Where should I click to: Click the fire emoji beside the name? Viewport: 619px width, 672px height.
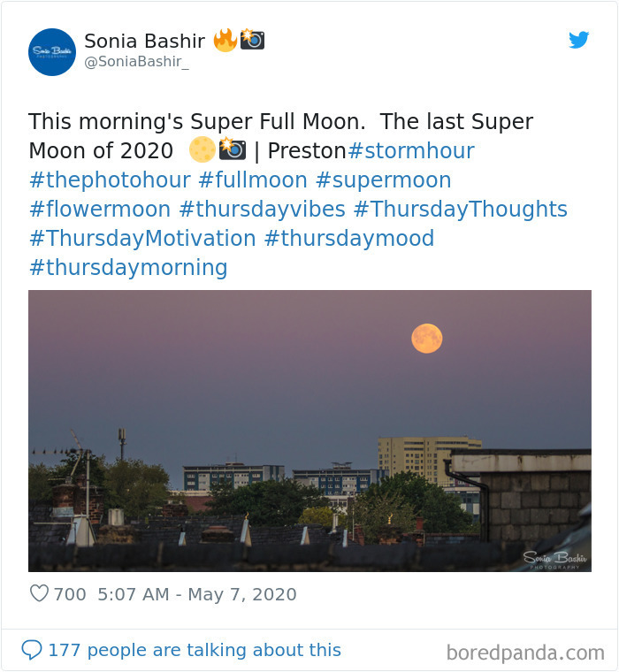pos(225,41)
